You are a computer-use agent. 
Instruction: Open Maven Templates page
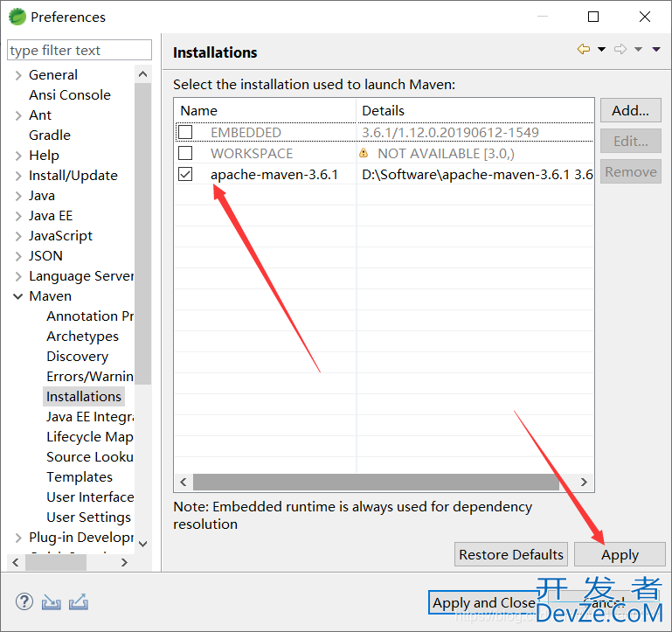pyautogui.click(x=80, y=477)
